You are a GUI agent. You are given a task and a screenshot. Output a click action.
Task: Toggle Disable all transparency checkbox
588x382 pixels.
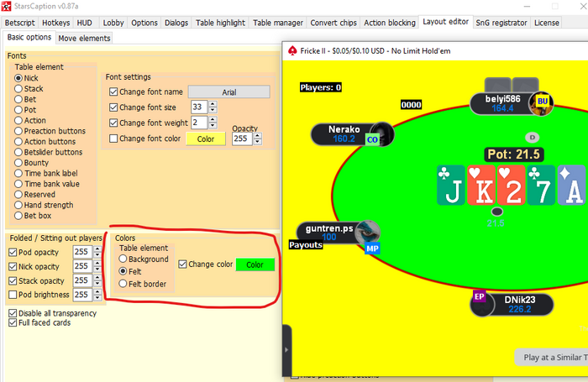point(13,313)
